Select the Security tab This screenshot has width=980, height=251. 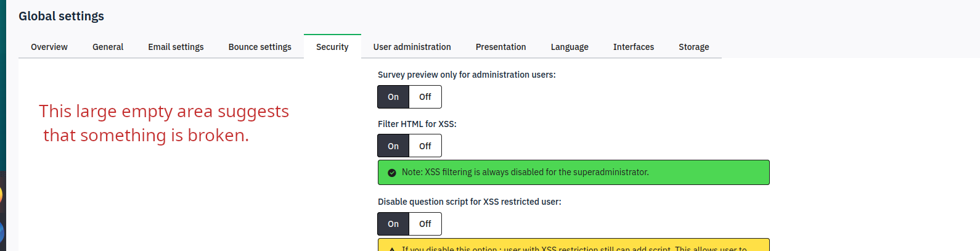coord(332,47)
